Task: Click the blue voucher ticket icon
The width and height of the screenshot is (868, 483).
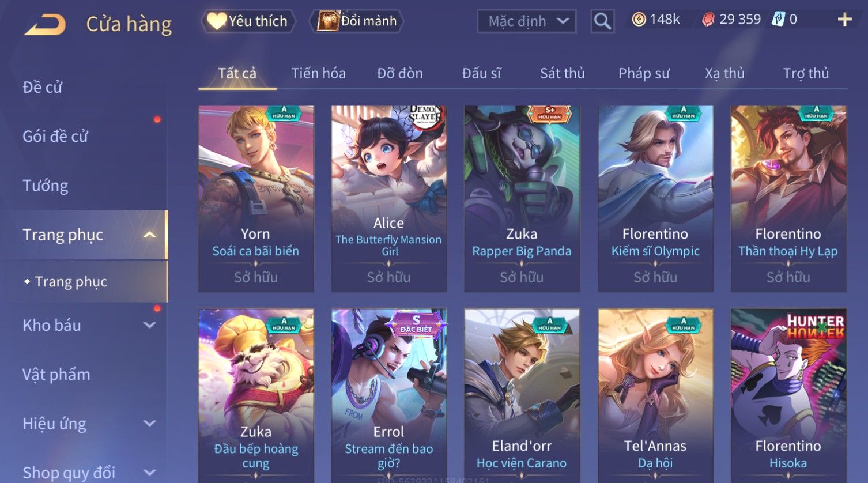Action: click(x=778, y=20)
